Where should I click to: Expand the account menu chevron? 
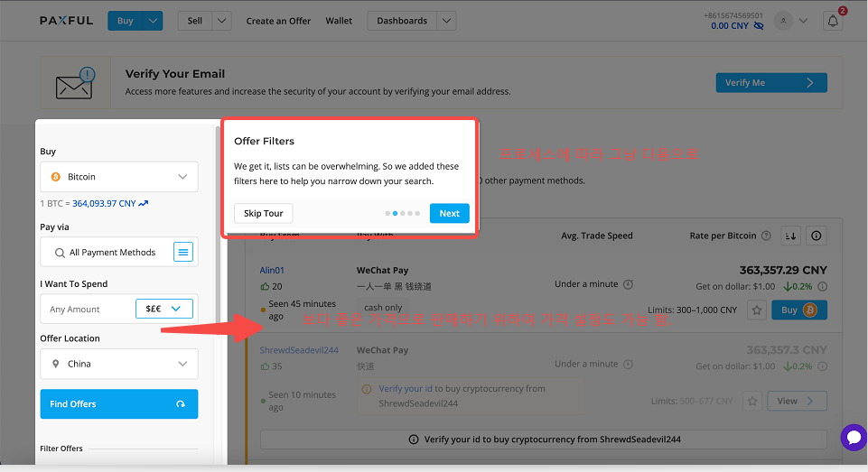(803, 21)
